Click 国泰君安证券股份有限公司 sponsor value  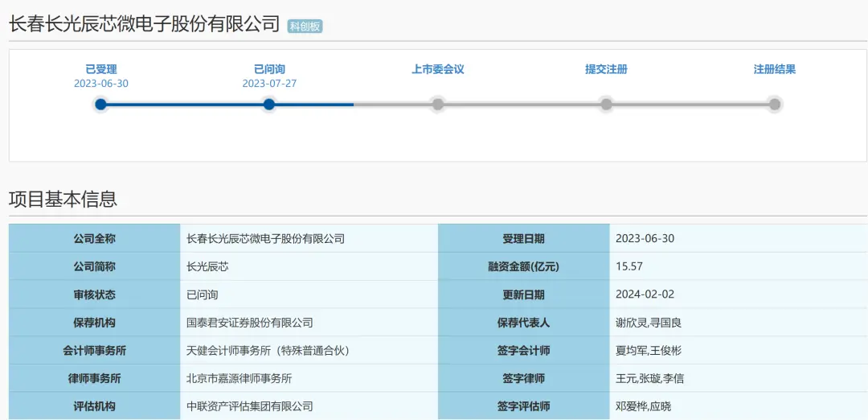[x=250, y=323]
